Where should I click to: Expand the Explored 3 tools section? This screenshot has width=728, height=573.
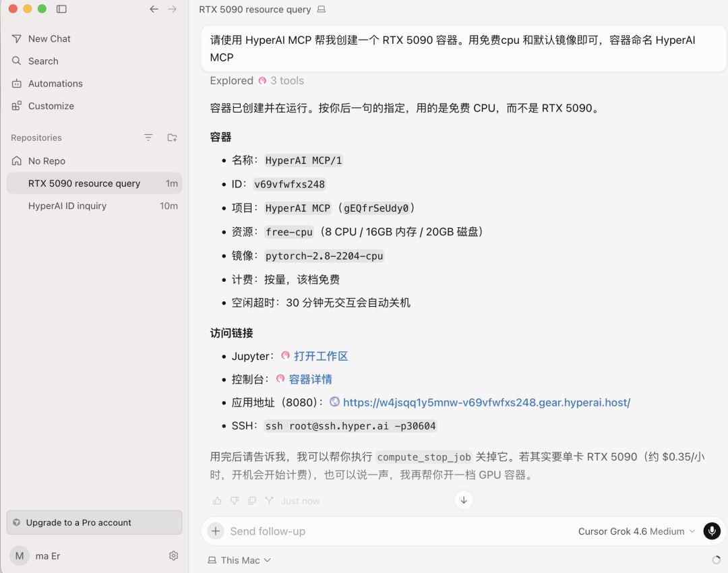[x=257, y=81]
